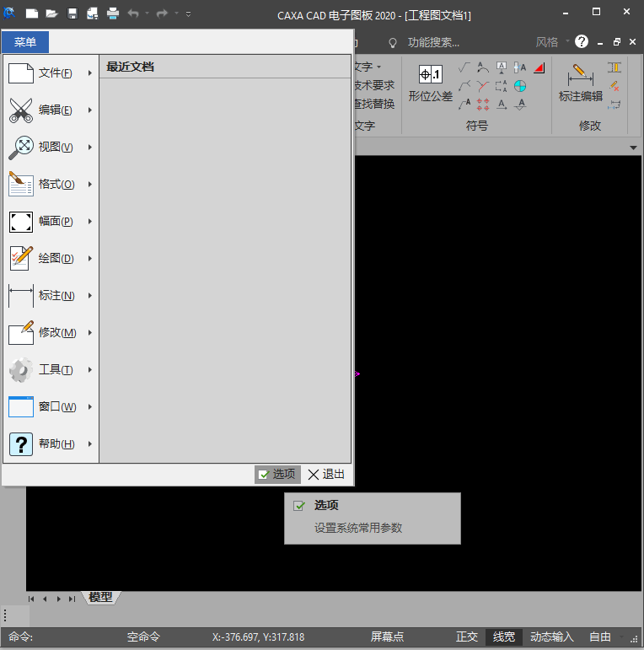Open the 标注(N) menu
This screenshot has height=650, width=644.
51,296
